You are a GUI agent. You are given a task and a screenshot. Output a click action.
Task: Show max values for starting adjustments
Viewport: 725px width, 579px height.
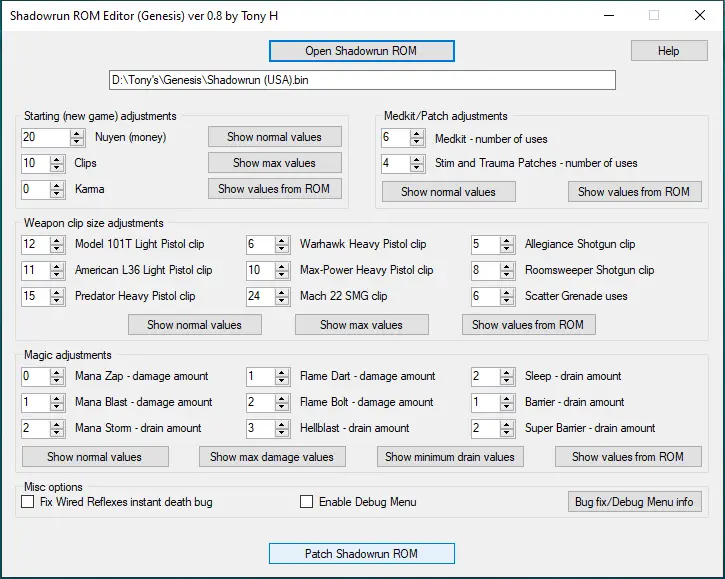[x=275, y=163]
